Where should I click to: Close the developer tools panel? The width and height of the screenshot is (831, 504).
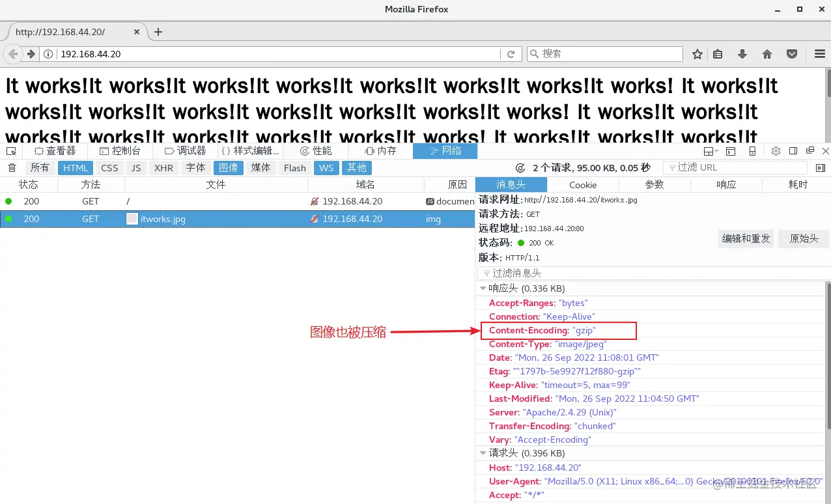point(826,151)
